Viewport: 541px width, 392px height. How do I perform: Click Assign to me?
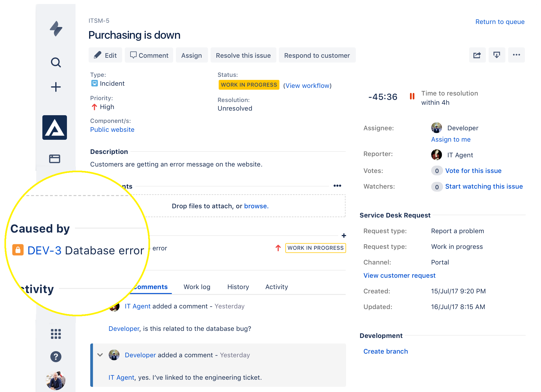pyautogui.click(x=451, y=139)
